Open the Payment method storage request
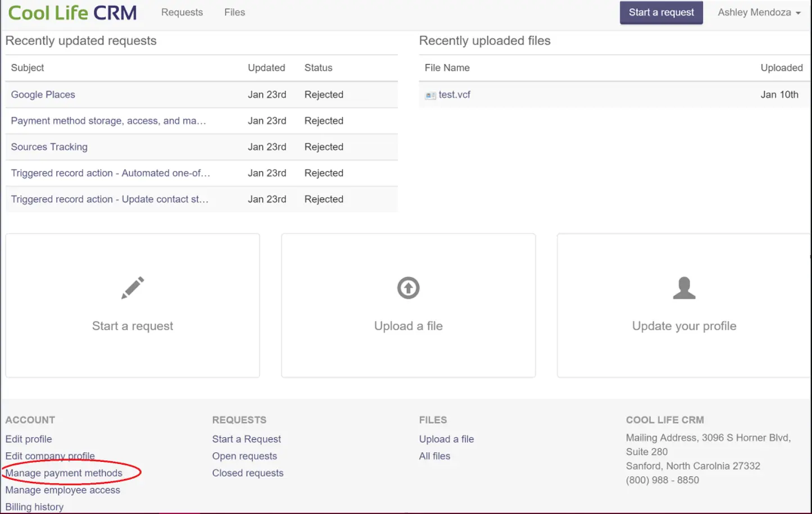This screenshot has height=514, width=812. point(108,120)
